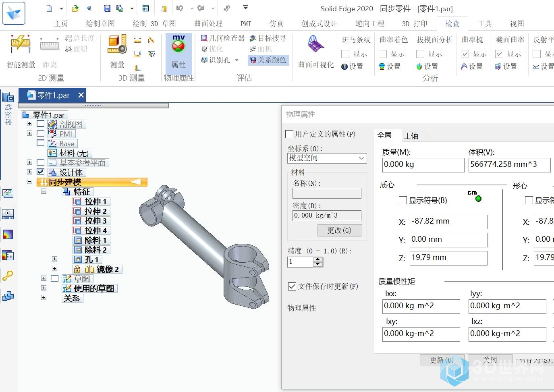Viewport: 554px width, 392px height.
Task: Switch to the 主轴 tab in dialog
Action: click(x=411, y=136)
